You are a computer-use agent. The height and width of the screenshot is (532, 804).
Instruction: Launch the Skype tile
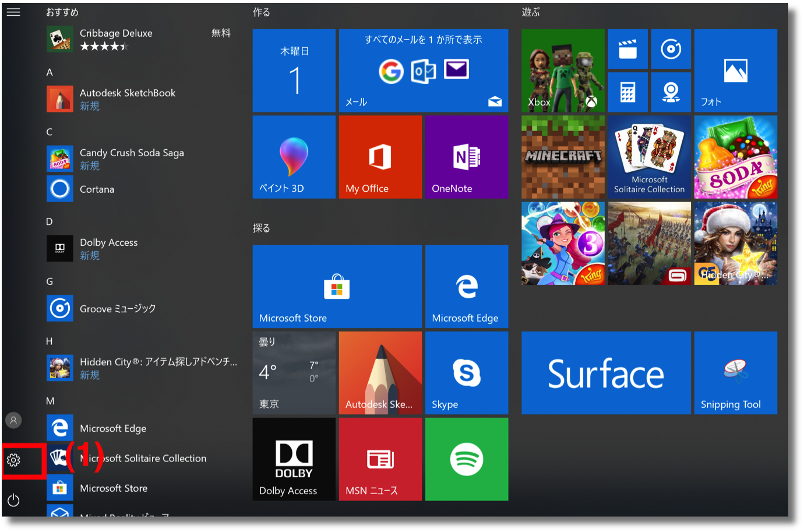pyautogui.click(x=467, y=373)
